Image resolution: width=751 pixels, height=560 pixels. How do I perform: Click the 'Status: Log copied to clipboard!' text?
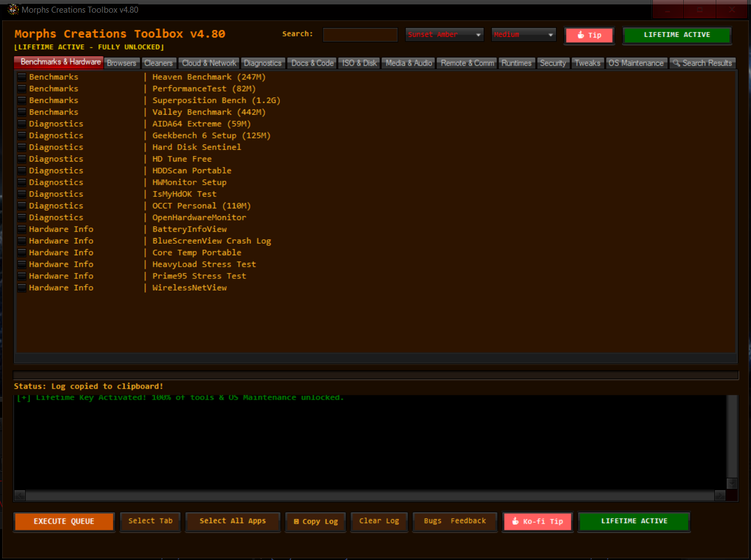(88, 386)
